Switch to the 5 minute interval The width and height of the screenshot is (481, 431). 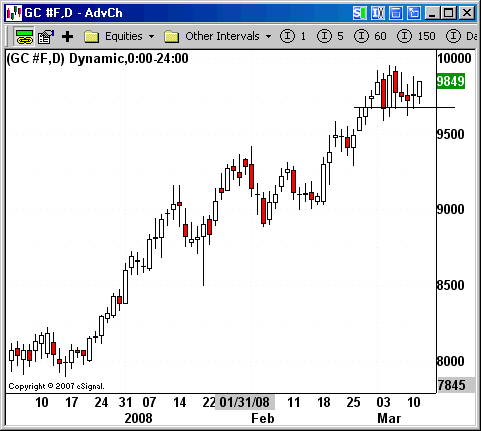click(x=330, y=36)
